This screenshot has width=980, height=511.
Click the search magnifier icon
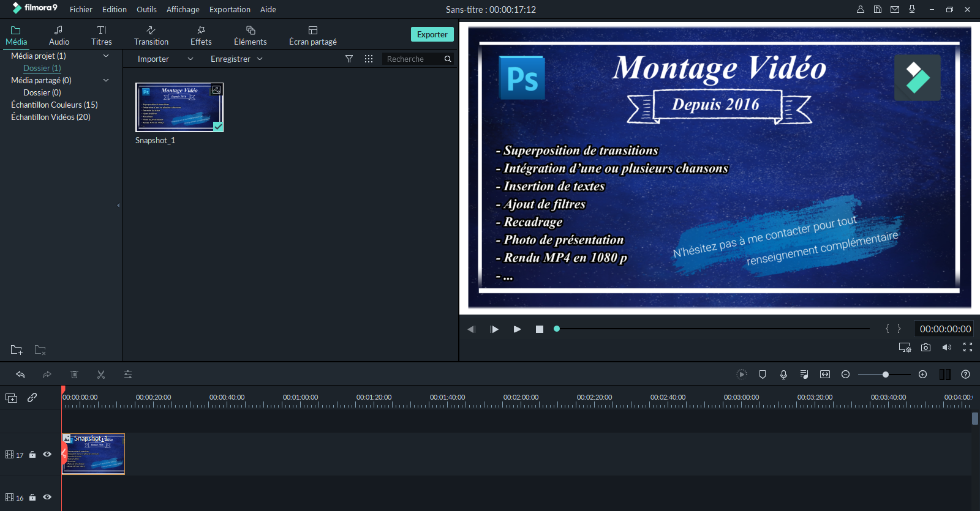pyautogui.click(x=448, y=59)
